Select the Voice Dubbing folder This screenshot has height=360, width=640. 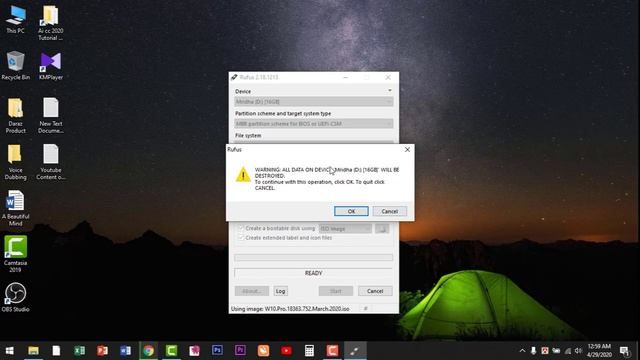point(16,162)
